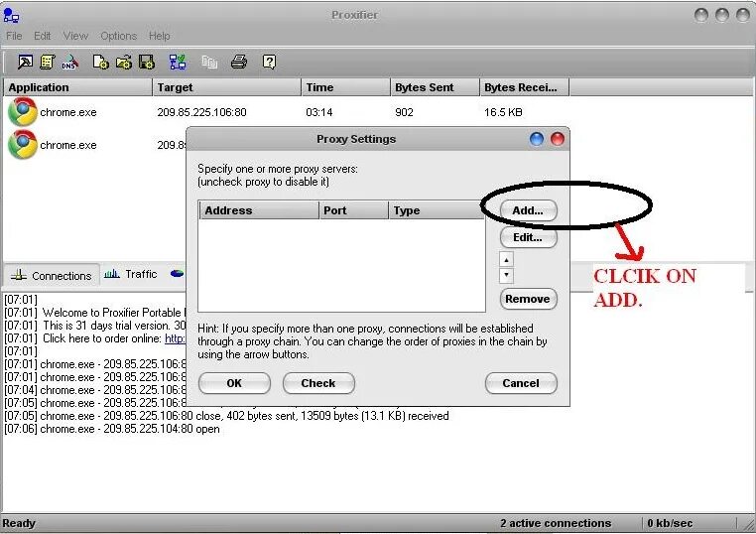Open profile folder toolbar icon
This screenshot has height=534, width=756.
pos(124,62)
